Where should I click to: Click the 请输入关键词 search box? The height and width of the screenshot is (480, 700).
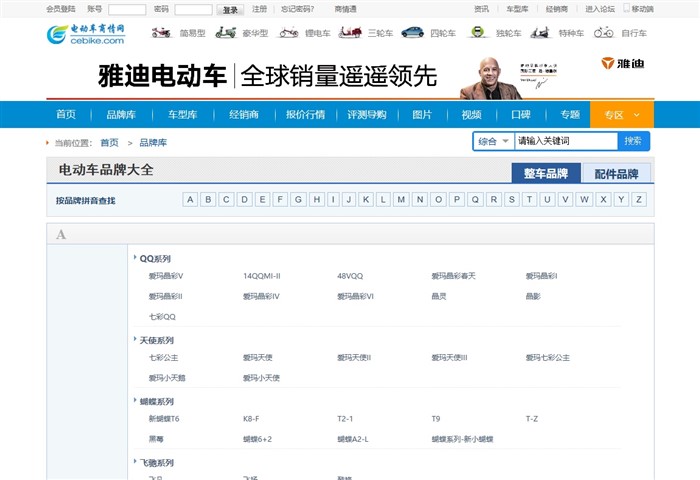click(x=566, y=141)
